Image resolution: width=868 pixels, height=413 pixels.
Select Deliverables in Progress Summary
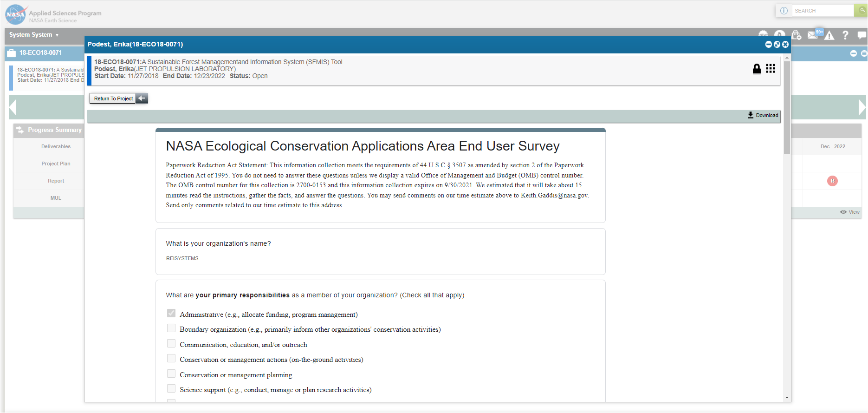[56, 146]
